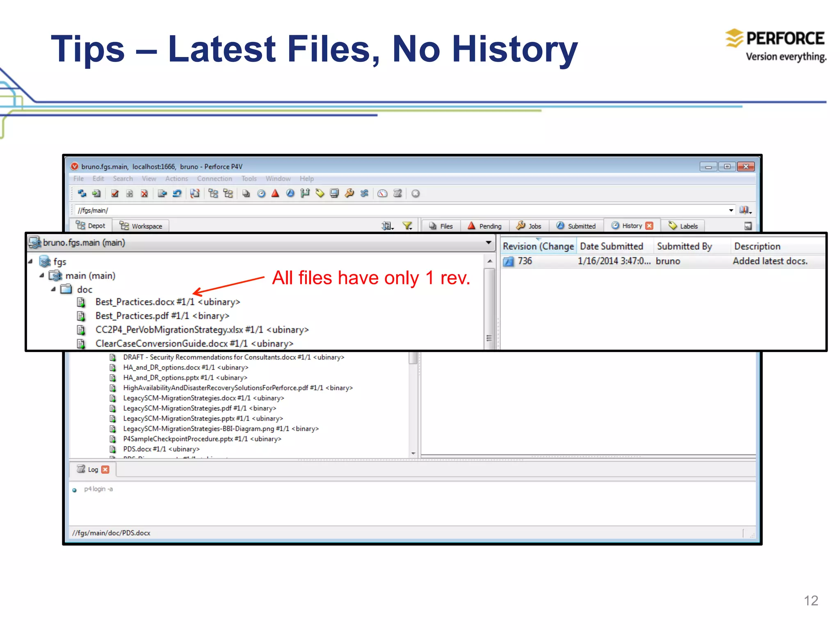840x630 pixels.
Task: Select changelist 736 history row
Action: pos(663,261)
